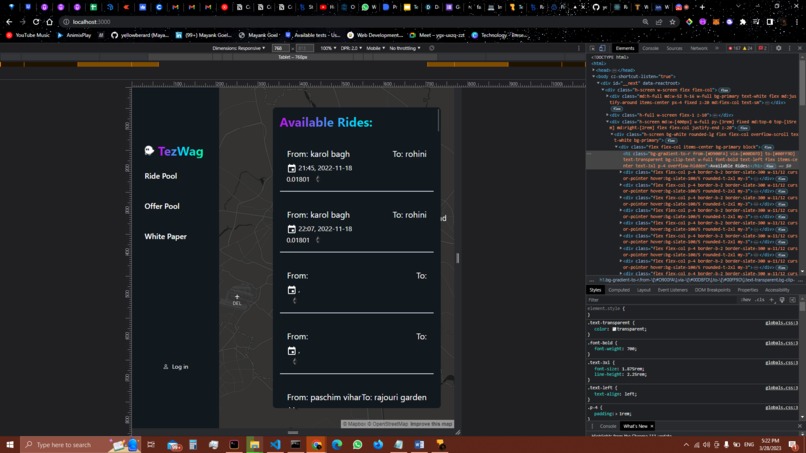Open the Accessibility tab
Image resolution: width=806 pixels, height=453 pixels.
(x=777, y=290)
